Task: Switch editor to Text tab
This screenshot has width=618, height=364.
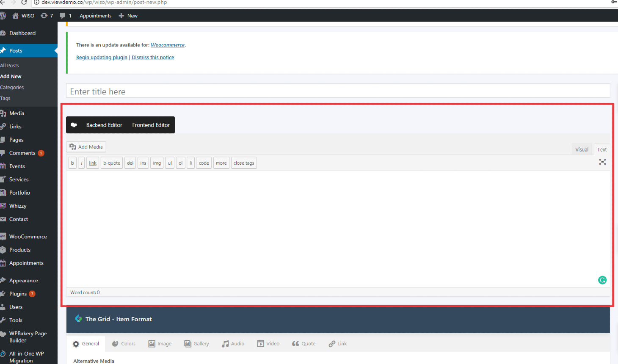Action: [x=602, y=149]
